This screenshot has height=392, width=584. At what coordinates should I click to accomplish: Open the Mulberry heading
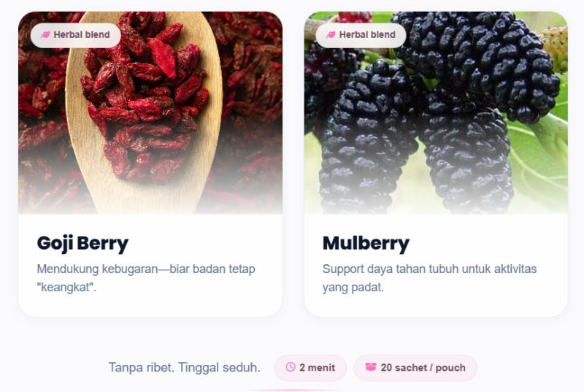click(x=366, y=244)
